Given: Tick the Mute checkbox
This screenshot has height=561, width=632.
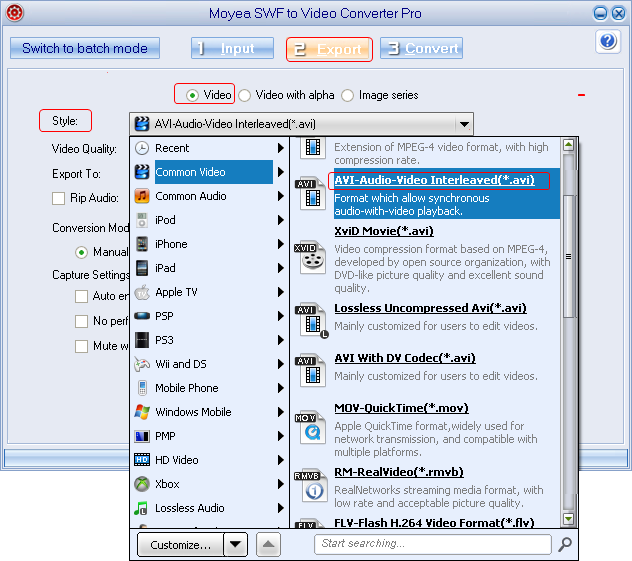Looking at the screenshot, I should click(81, 346).
